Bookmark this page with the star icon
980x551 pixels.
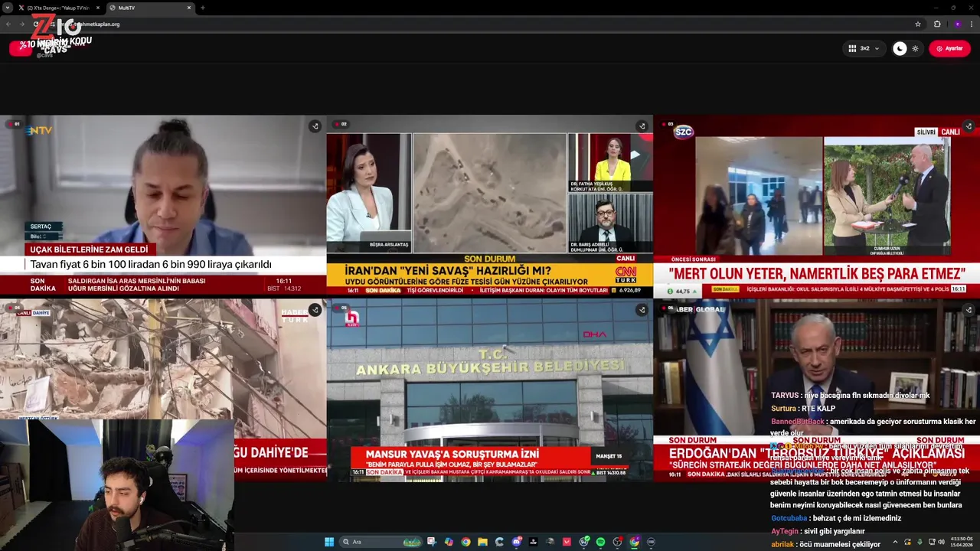click(918, 24)
